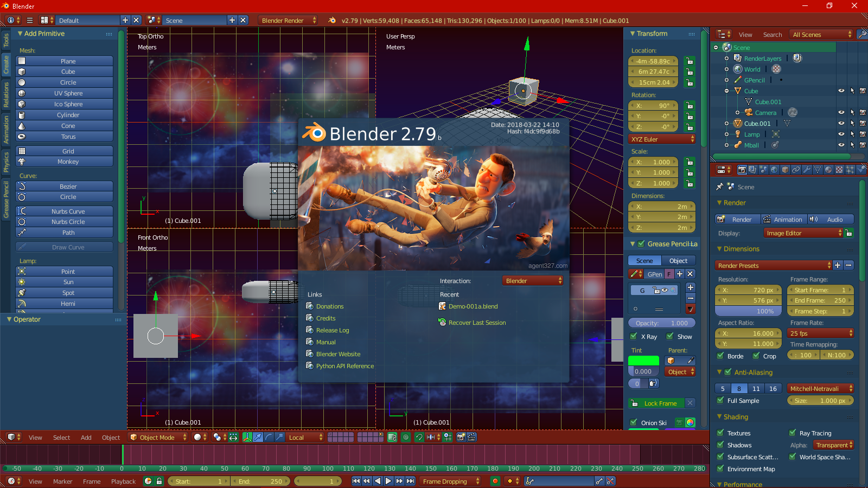Screen dimensions: 868x488
Task: Click the End Frame 250 field
Action: pos(820,300)
